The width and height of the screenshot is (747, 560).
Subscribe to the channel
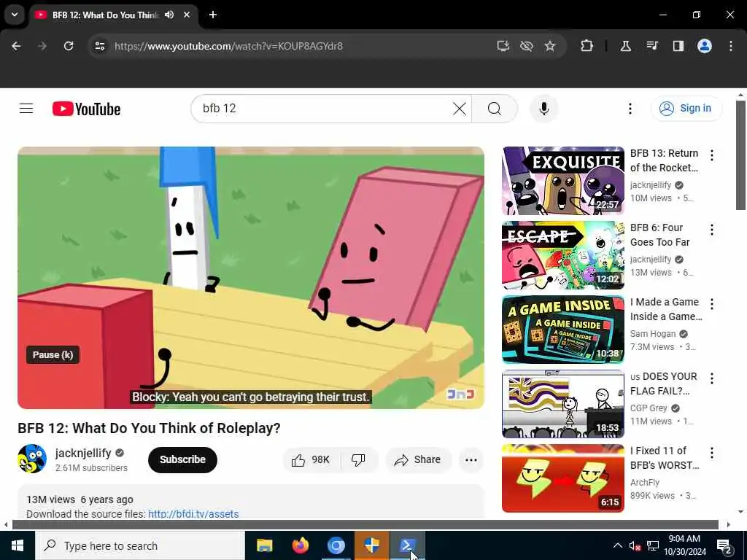coord(182,459)
